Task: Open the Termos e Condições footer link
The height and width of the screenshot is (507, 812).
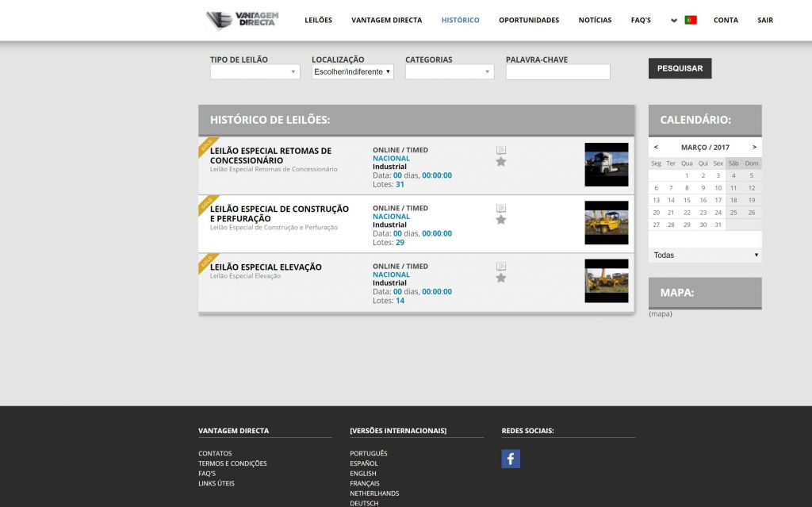Action: coord(232,463)
